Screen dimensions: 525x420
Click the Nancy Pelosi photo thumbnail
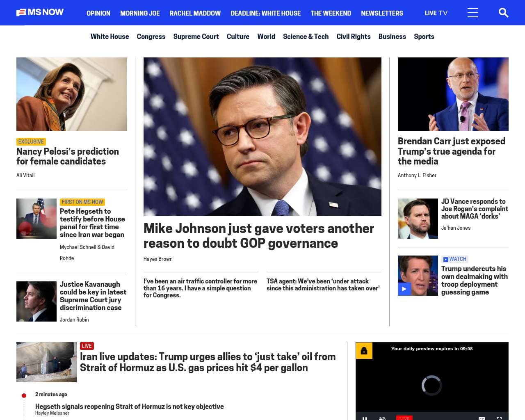click(x=72, y=94)
